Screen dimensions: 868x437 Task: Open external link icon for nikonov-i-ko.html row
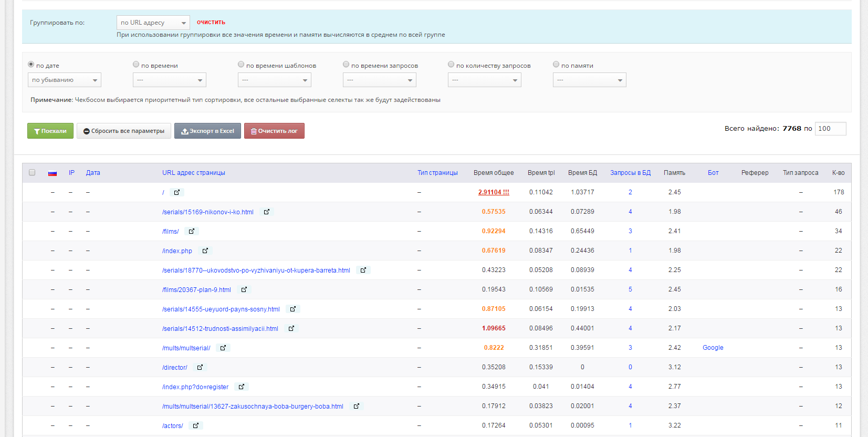pos(267,212)
